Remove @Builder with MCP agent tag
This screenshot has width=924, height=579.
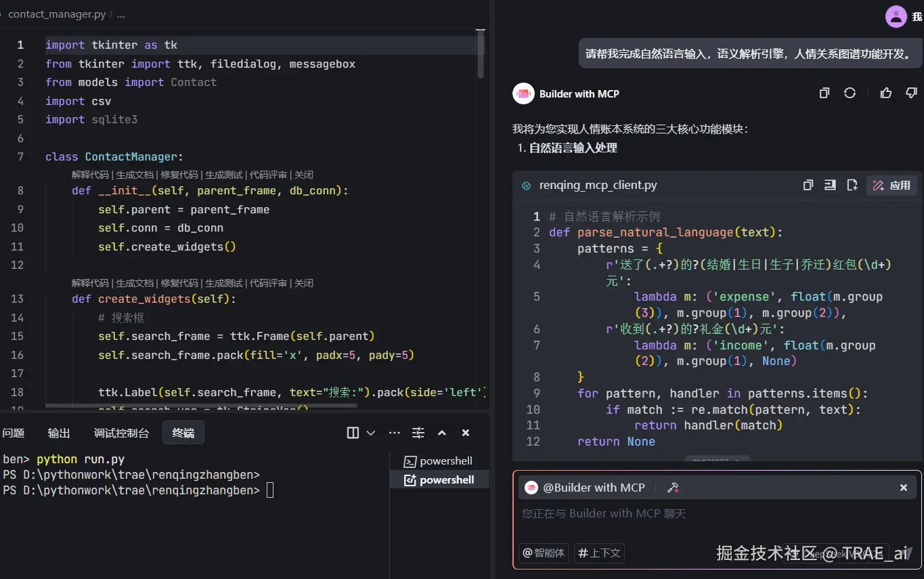[x=904, y=488]
